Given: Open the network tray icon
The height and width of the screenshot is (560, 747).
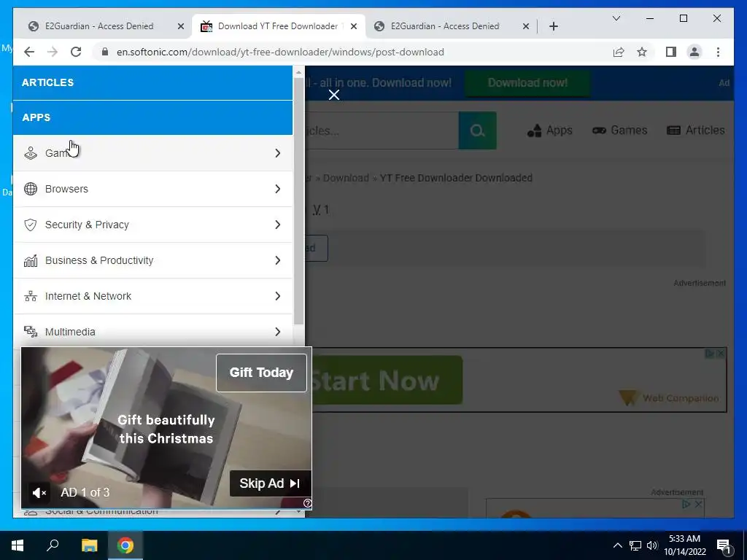Looking at the screenshot, I should pos(635,545).
